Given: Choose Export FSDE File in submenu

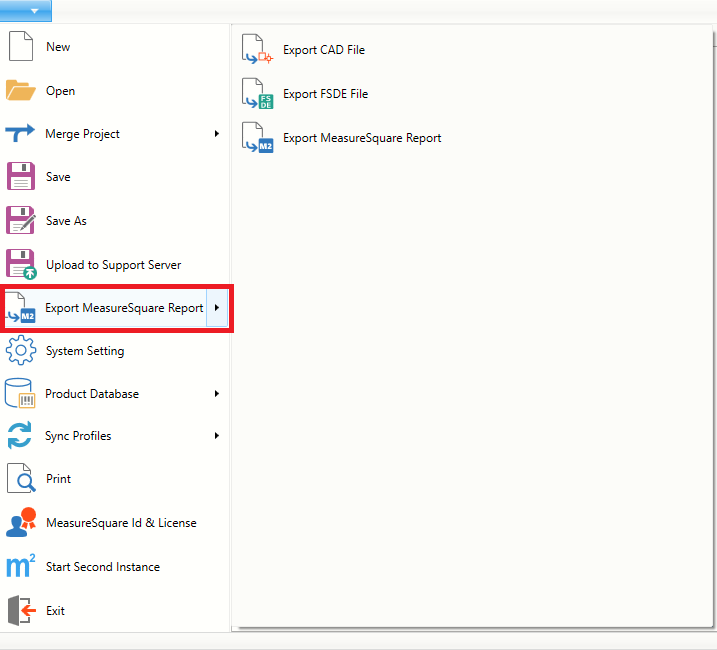Looking at the screenshot, I should coord(325,93).
